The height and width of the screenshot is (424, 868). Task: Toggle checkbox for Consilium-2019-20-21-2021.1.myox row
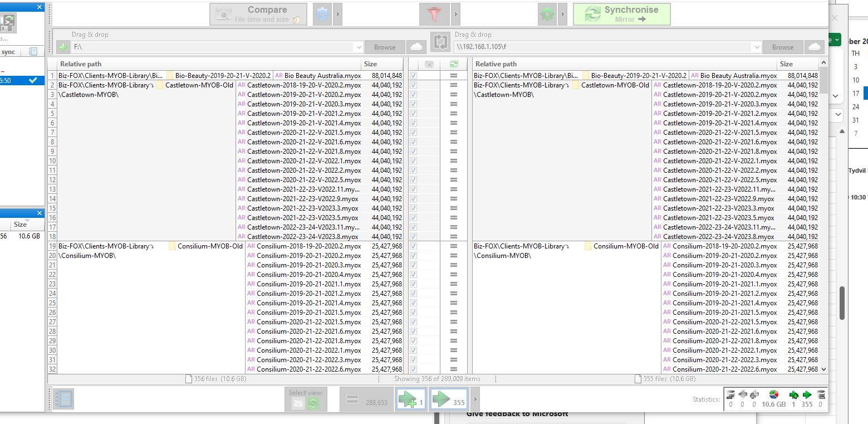pos(414,284)
